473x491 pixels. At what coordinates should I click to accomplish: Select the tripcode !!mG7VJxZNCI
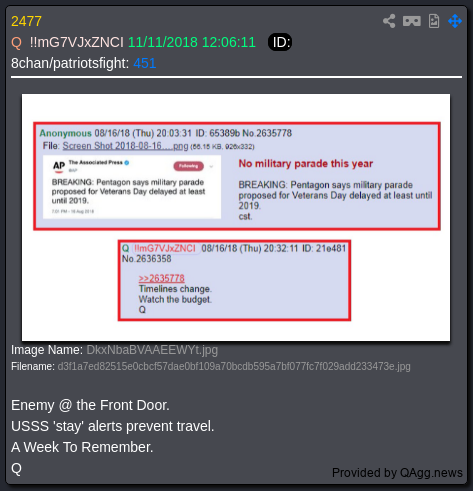(x=77, y=42)
